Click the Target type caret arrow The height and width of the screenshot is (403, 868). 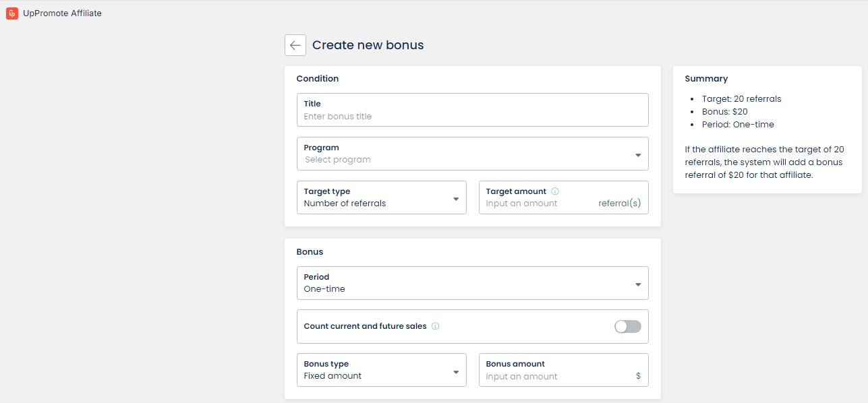click(456, 199)
